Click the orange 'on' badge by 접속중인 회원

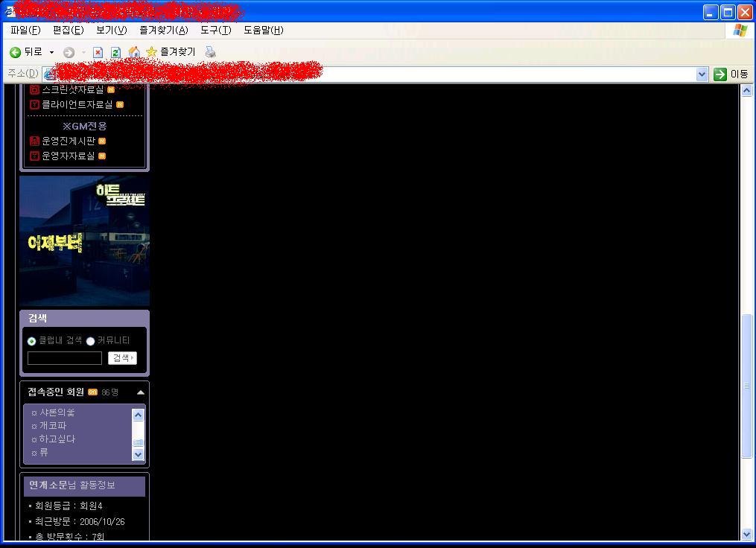coord(92,392)
